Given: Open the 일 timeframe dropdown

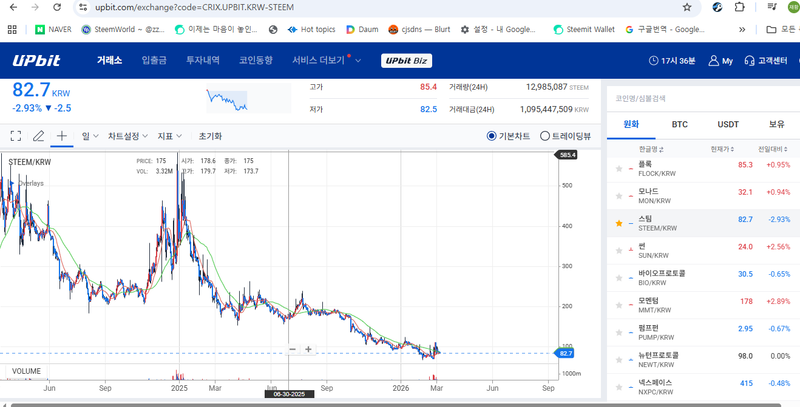Looking at the screenshot, I should click(x=88, y=136).
